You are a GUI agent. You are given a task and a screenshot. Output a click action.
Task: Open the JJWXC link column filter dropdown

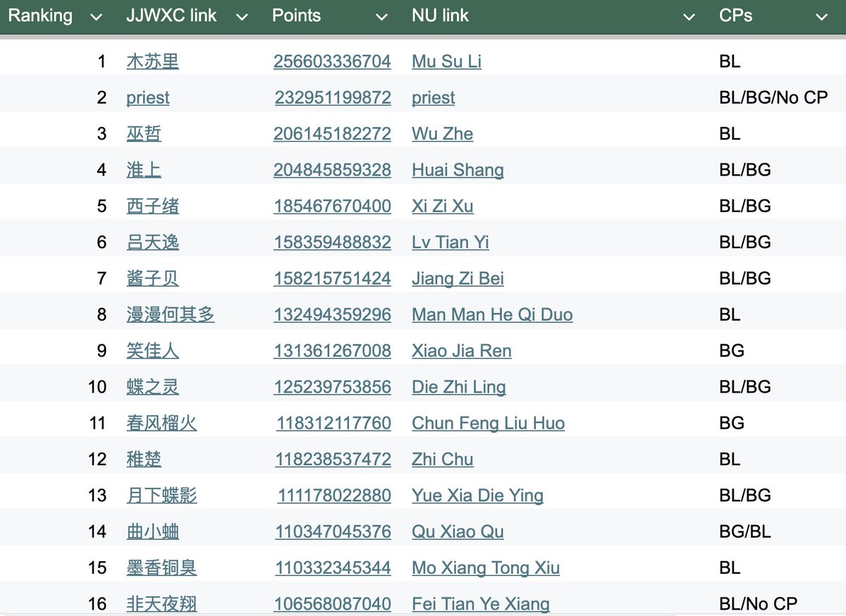tap(242, 16)
